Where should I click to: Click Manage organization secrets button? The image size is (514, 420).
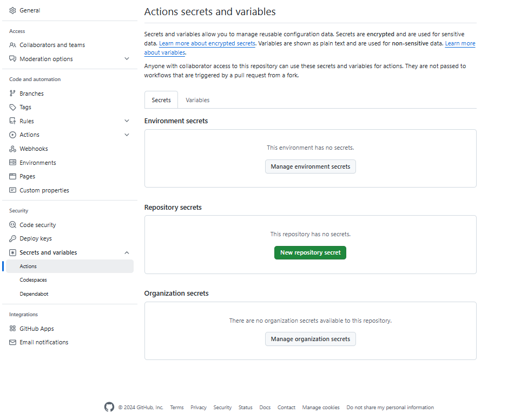click(x=310, y=339)
